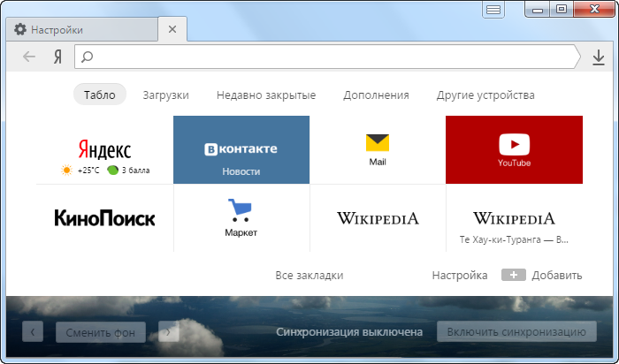Image resolution: width=619 pixels, height=364 pixels.
Task: Click the plus icon next to Добавить
Action: click(x=513, y=275)
